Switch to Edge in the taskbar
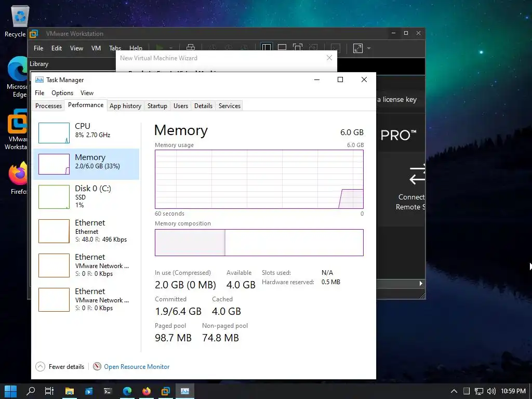The width and height of the screenshot is (532, 399). (127, 391)
